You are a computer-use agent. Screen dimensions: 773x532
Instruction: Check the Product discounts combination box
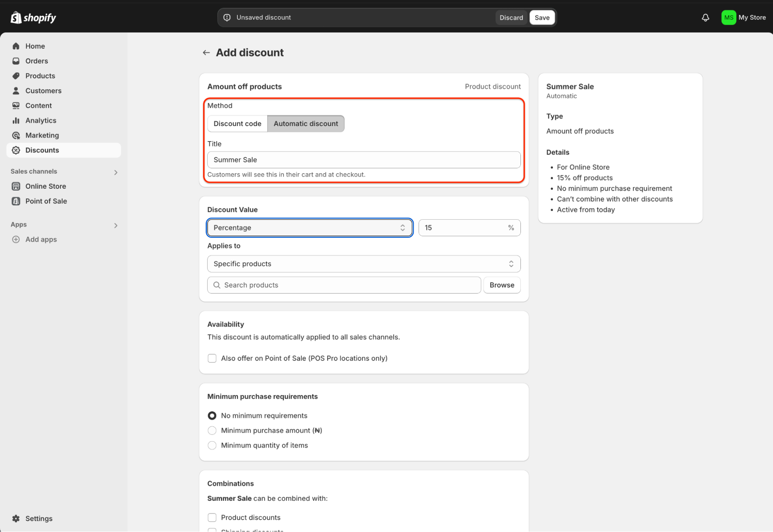click(212, 517)
